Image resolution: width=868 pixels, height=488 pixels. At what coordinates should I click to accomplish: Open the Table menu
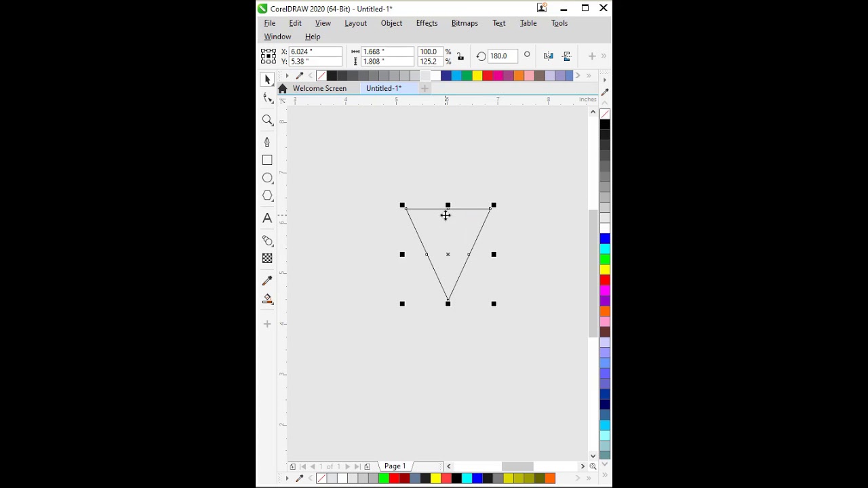(528, 23)
